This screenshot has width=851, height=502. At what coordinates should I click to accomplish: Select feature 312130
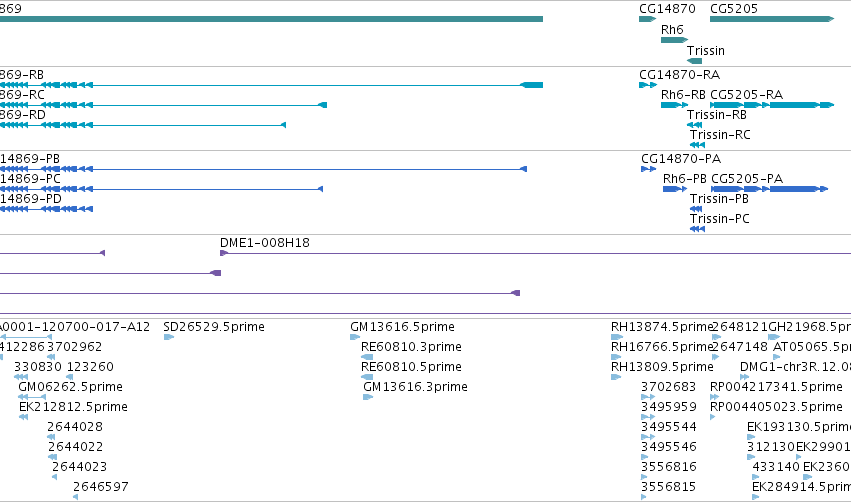(x=751, y=457)
